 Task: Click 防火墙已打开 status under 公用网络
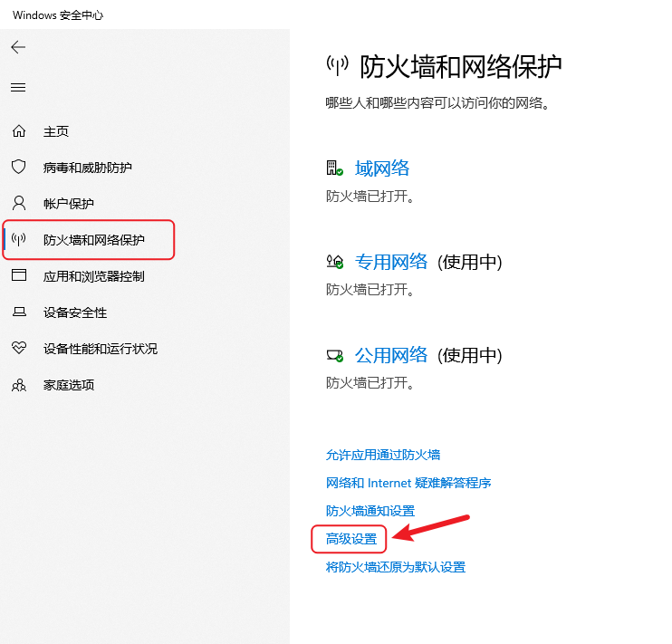[370, 383]
